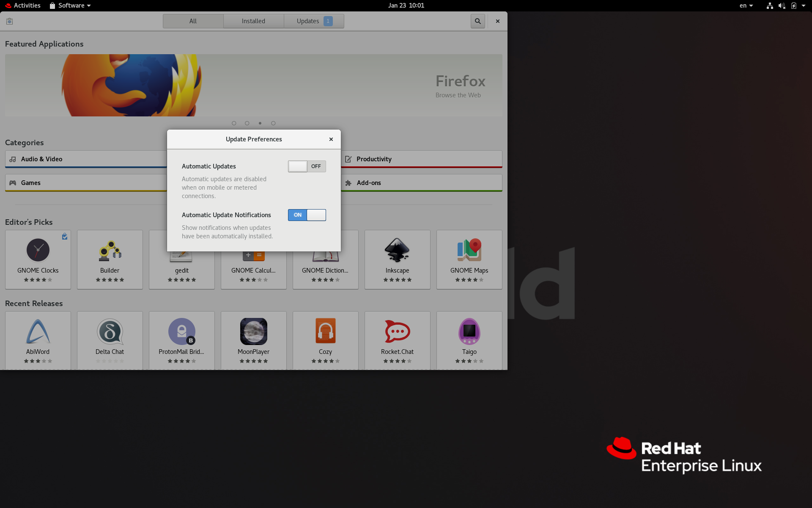Select the first banner carousel dot
The image size is (812, 508).
pyautogui.click(x=234, y=123)
